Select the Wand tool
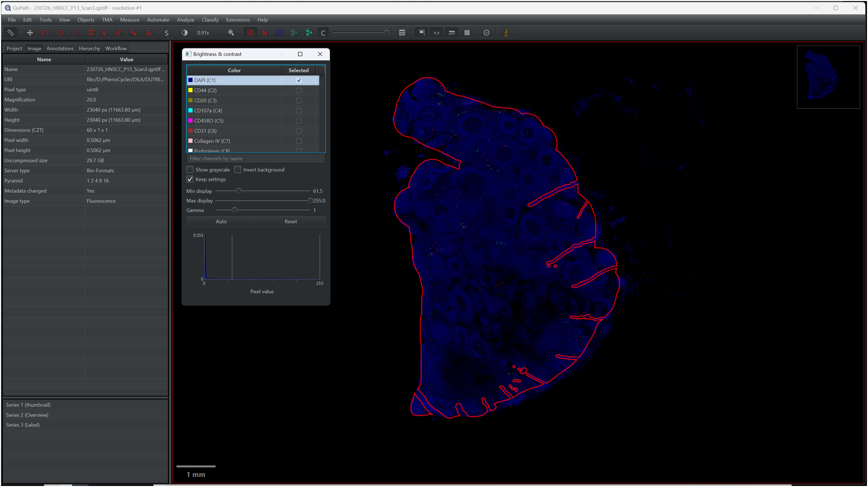The width and height of the screenshot is (868, 487). [133, 33]
